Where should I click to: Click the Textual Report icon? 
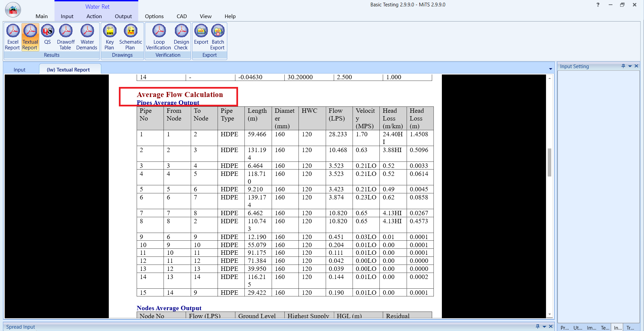[30, 37]
